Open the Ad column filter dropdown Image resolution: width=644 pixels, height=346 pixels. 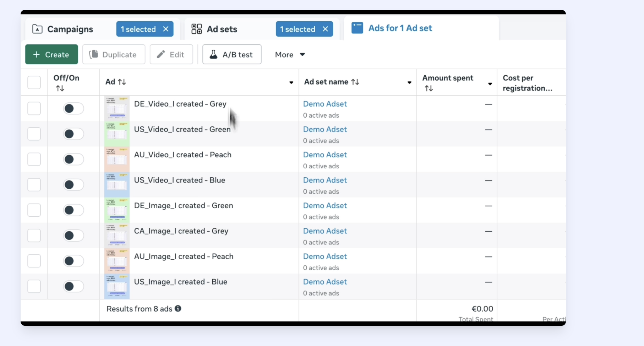tap(291, 82)
